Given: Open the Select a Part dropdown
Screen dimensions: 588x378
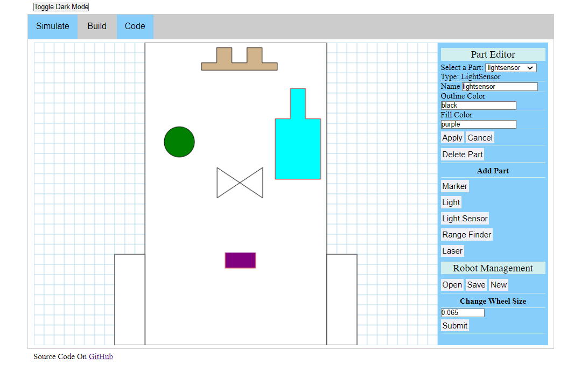Looking at the screenshot, I should tap(511, 68).
